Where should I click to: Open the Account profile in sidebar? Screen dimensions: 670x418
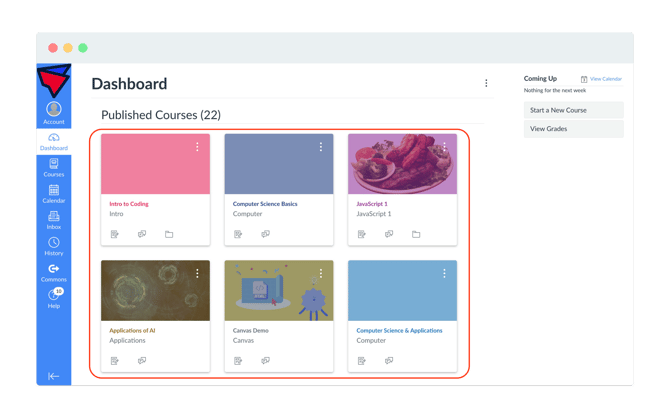pyautogui.click(x=54, y=113)
